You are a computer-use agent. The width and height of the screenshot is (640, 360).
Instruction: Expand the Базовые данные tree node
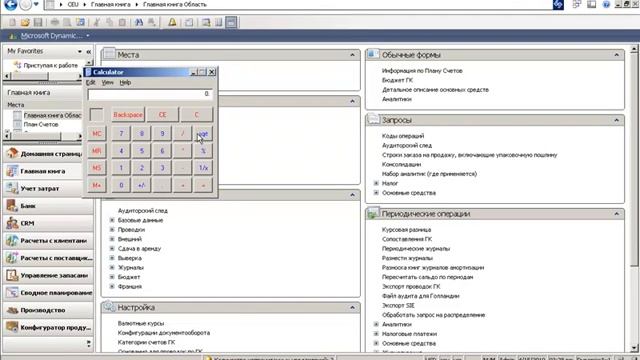coord(112,220)
